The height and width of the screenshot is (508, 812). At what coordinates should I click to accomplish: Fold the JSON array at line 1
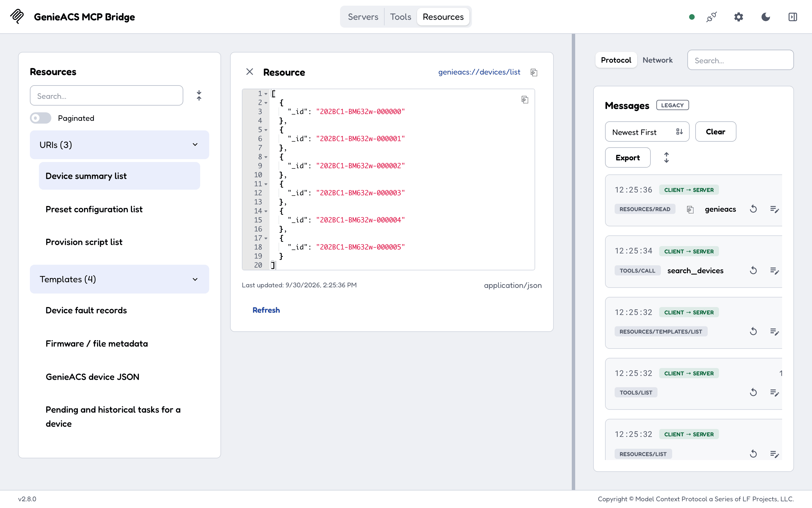(266, 94)
